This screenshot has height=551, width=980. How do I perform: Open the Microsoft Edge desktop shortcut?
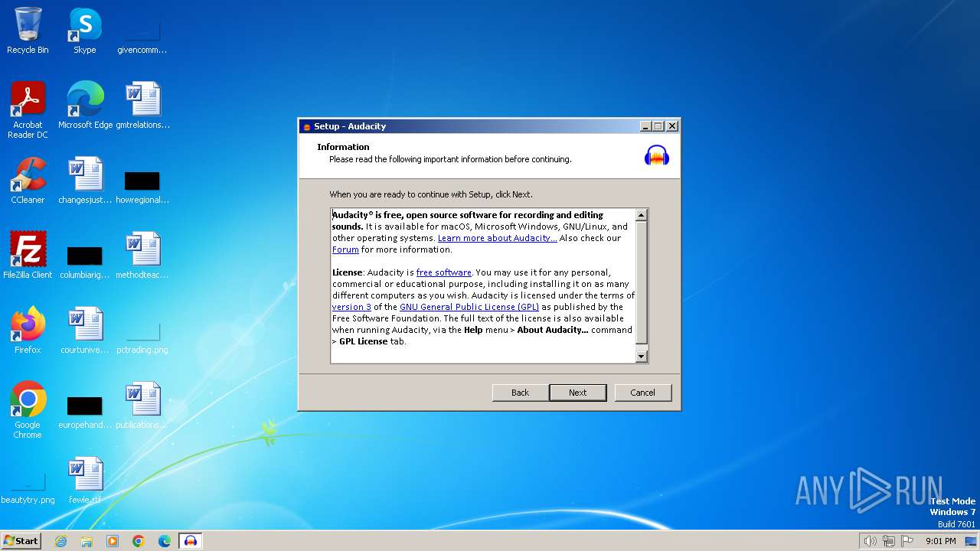pos(85,105)
